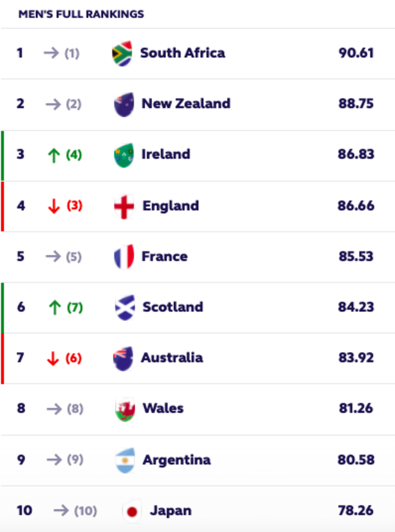Click the Australia flag badge
Image resolution: width=395 pixels, height=532 pixels.
click(123, 358)
